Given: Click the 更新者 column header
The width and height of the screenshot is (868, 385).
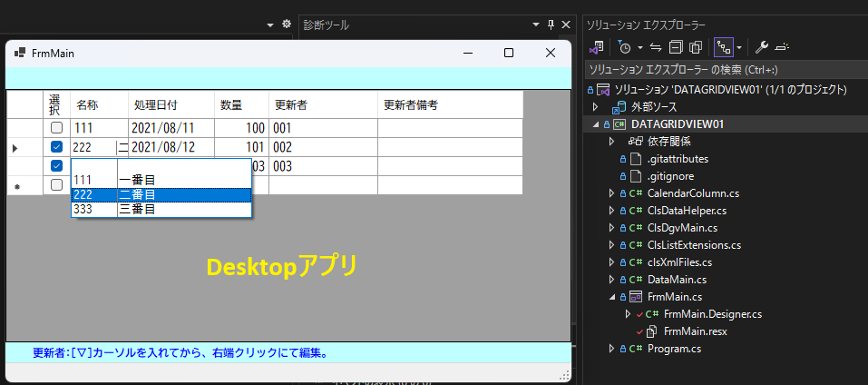Looking at the screenshot, I should 323,104.
